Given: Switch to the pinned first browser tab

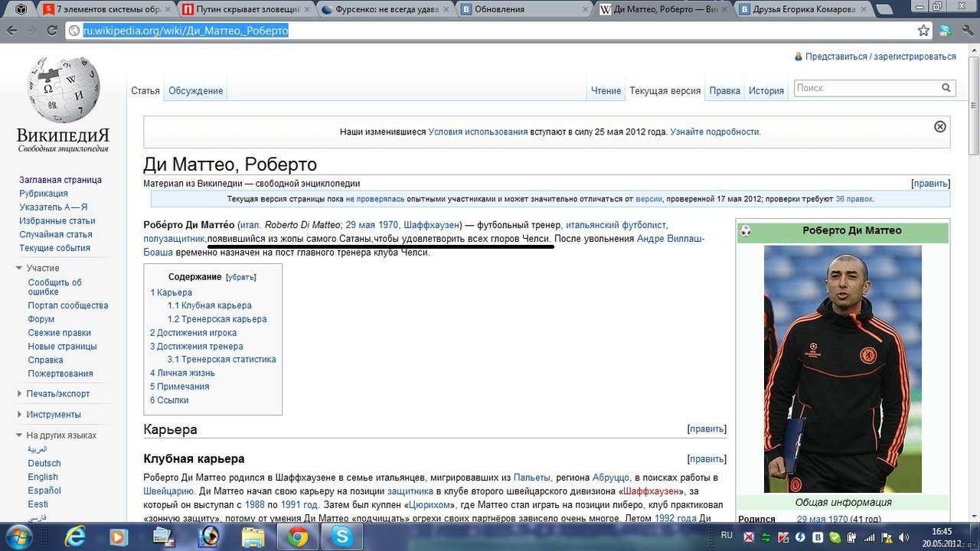Looking at the screenshot, I should [21, 9].
